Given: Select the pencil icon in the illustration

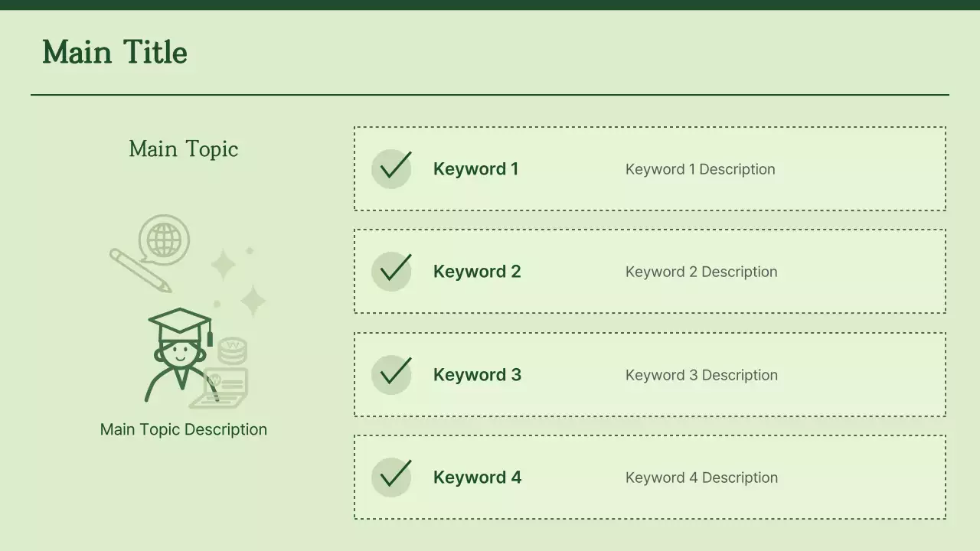Looking at the screenshot, I should 139,269.
